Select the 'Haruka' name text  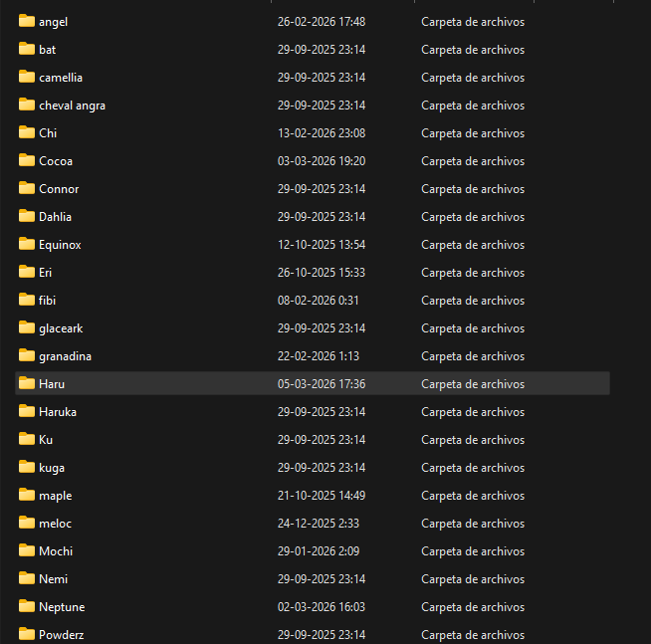[x=58, y=411]
